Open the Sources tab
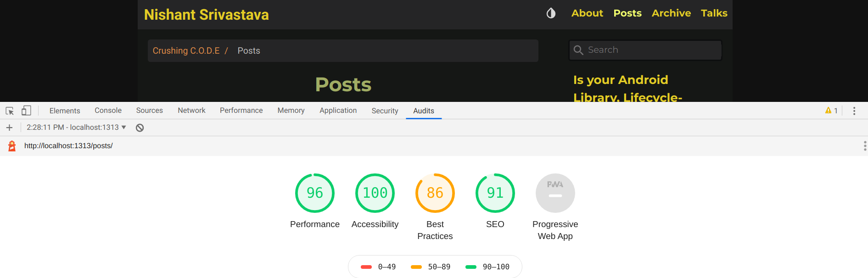The height and width of the screenshot is (278, 868). pyautogui.click(x=149, y=111)
